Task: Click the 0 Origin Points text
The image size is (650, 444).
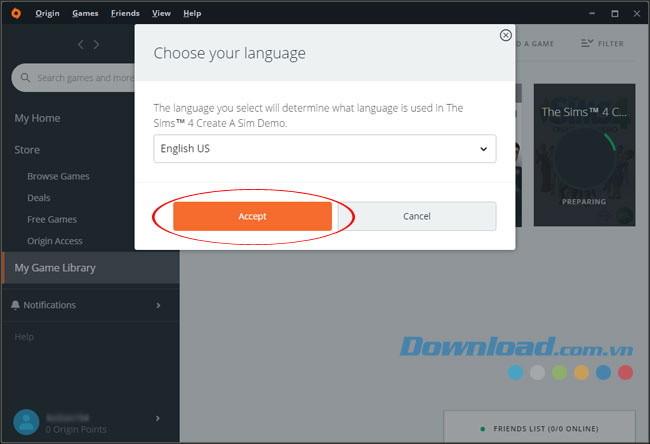Action: [76, 429]
